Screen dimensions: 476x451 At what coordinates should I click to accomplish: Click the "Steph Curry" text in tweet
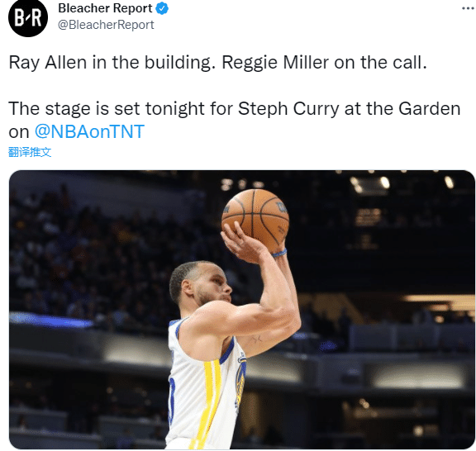pos(288,109)
